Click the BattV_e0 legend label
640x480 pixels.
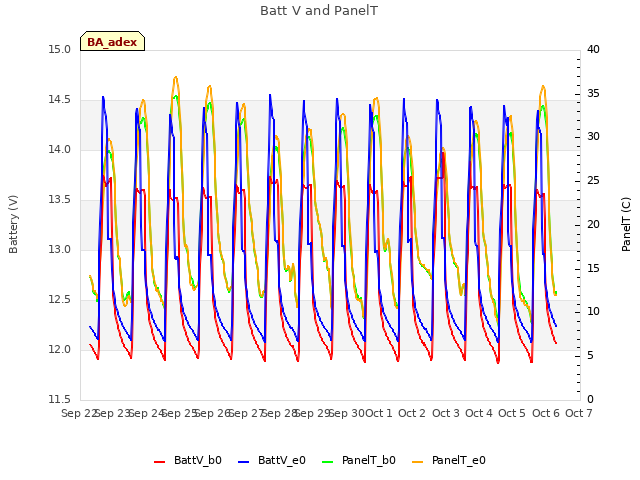click(x=282, y=460)
